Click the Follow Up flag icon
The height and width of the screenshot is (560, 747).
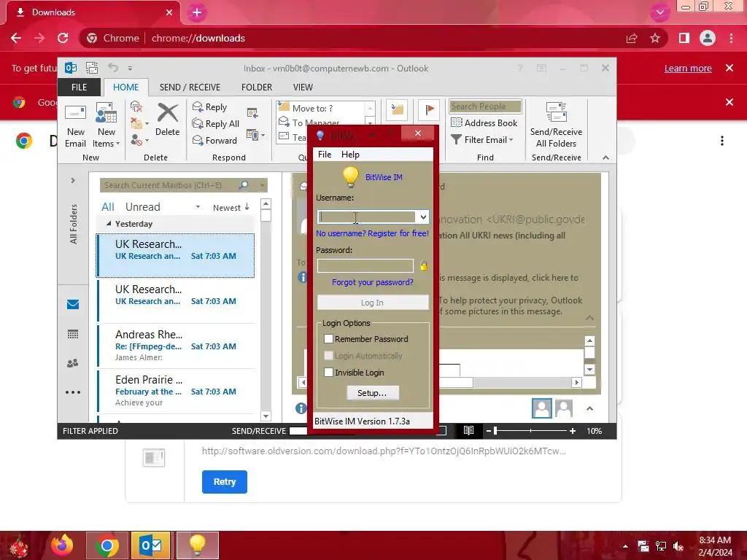point(429,110)
